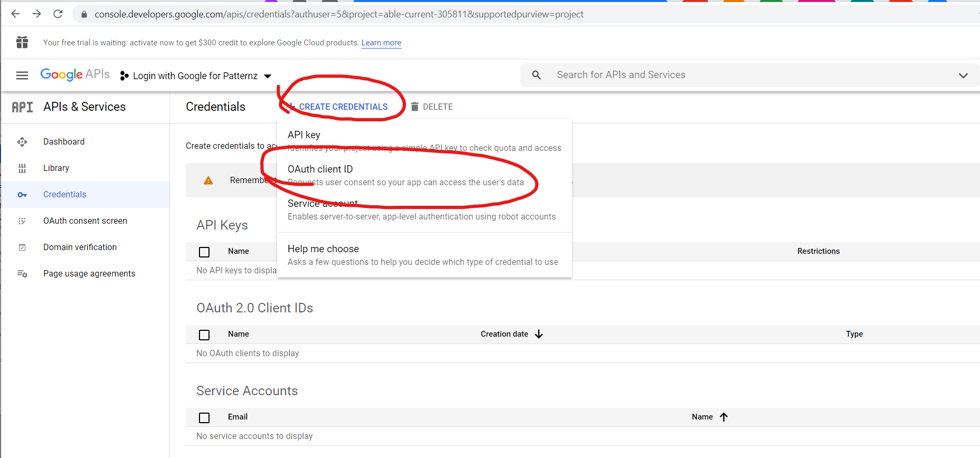Check the OAuth 2.0 Client IDs checkbox

pos(204,335)
